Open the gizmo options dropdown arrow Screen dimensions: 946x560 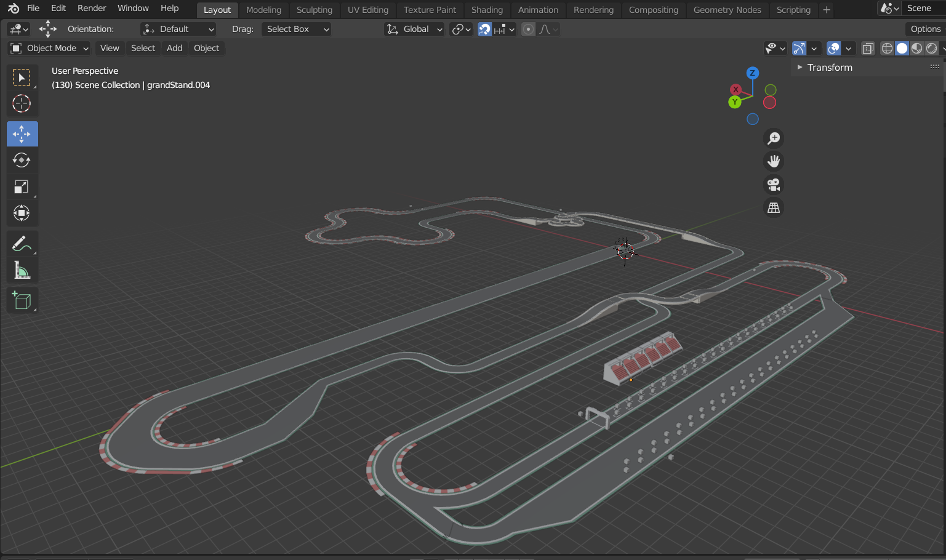pyautogui.click(x=814, y=48)
